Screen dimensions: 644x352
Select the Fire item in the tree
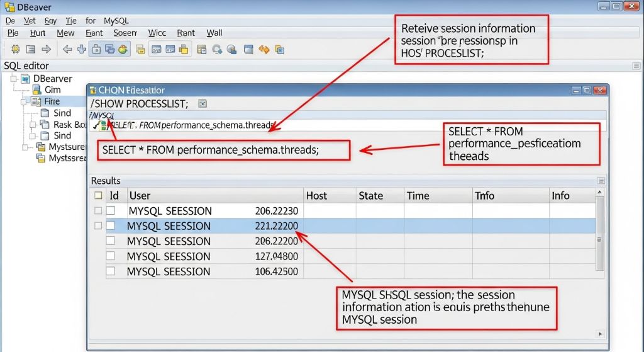tap(52, 101)
